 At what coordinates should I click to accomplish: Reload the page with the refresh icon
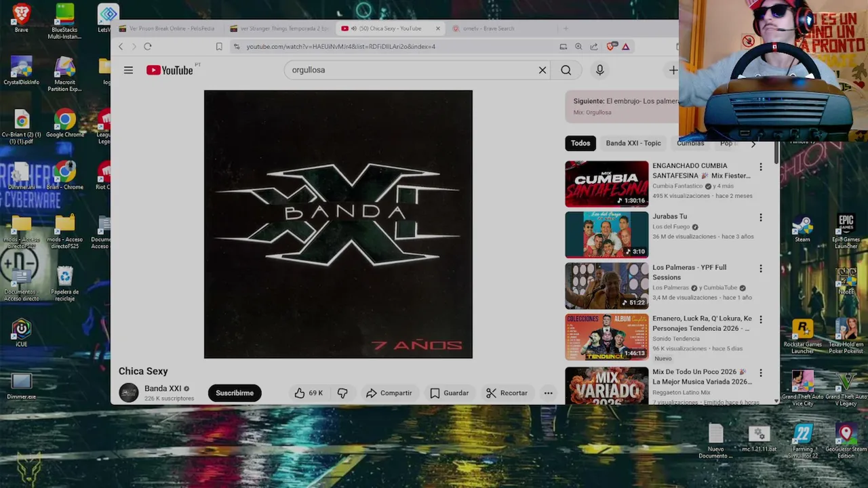pos(147,47)
